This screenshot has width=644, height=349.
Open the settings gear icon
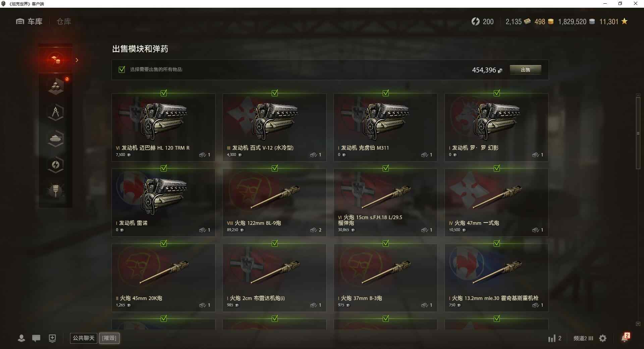(x=603, y=338)
